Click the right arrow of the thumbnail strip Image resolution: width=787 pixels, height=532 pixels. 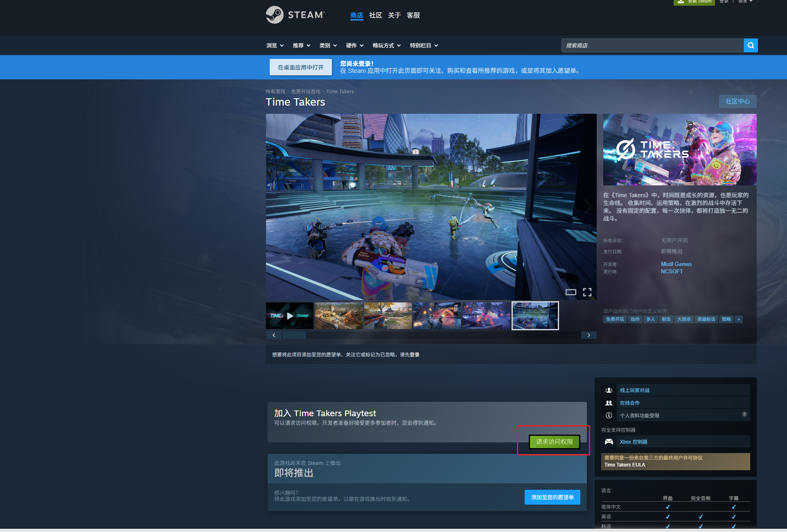pos(589,335)
